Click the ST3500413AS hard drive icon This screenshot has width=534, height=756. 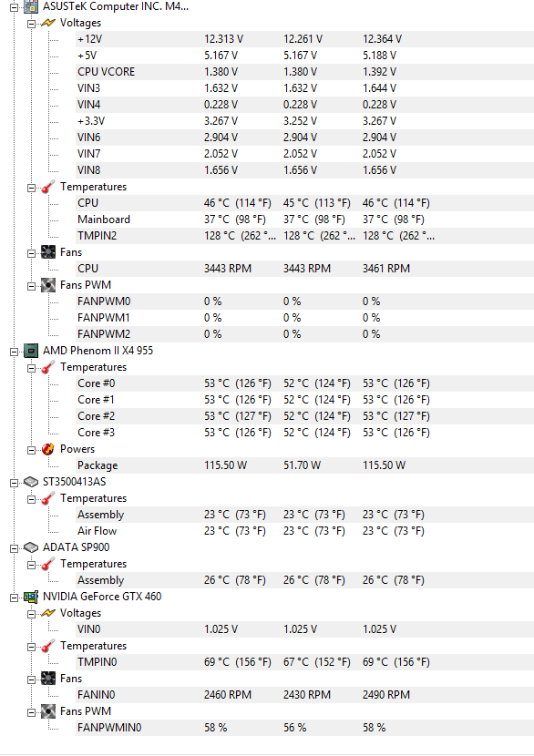tap(31, 482)
